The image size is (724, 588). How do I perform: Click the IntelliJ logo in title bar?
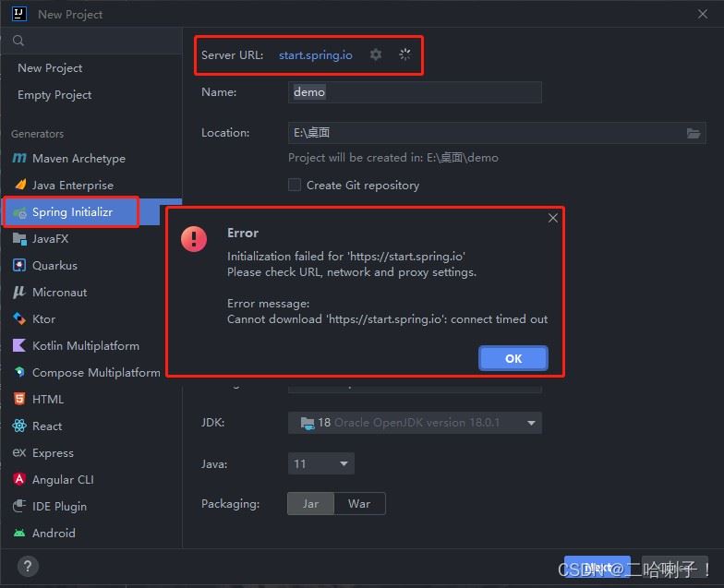click(x=18, y=14)
